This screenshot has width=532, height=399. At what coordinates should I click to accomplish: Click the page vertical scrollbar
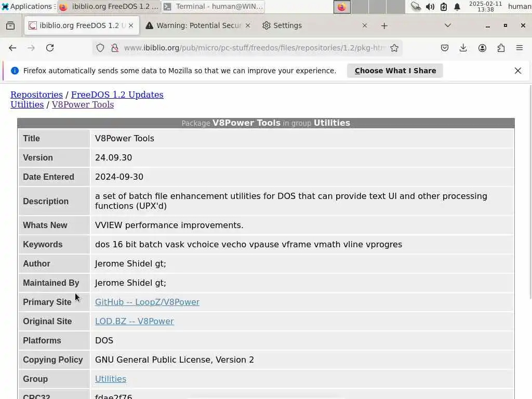[530, 192]
